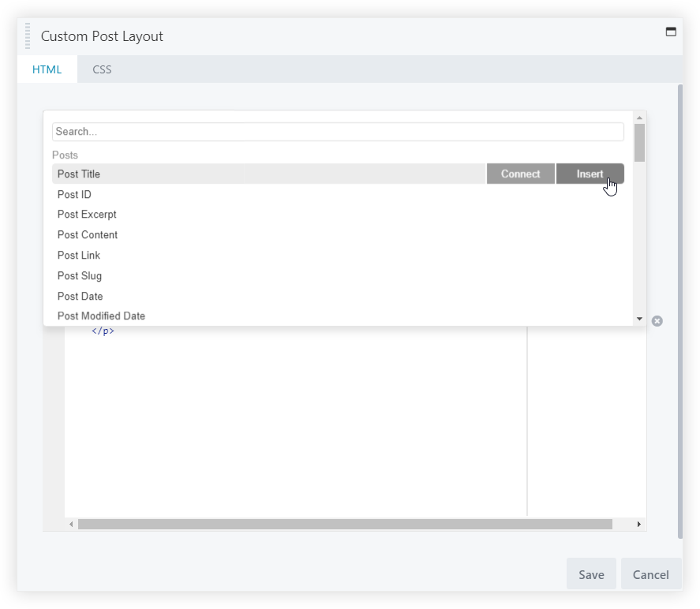Click the horizontal scrollbar in code editor
This screenshot has width=700, height=609.
click(345, 525)
